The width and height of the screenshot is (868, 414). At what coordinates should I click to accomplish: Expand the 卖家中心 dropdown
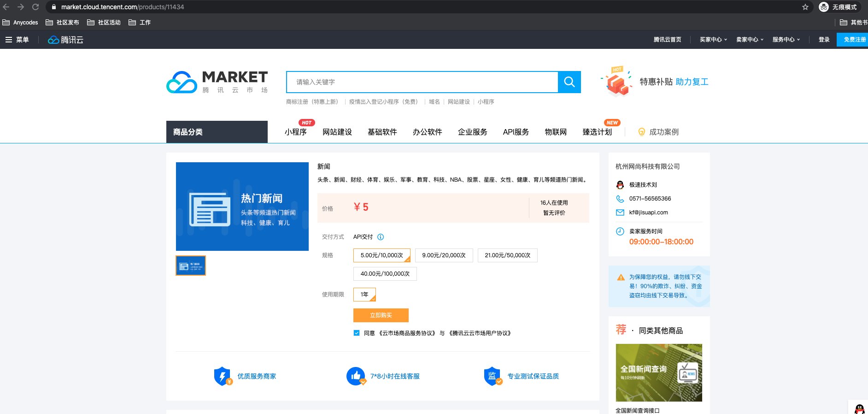750,40
